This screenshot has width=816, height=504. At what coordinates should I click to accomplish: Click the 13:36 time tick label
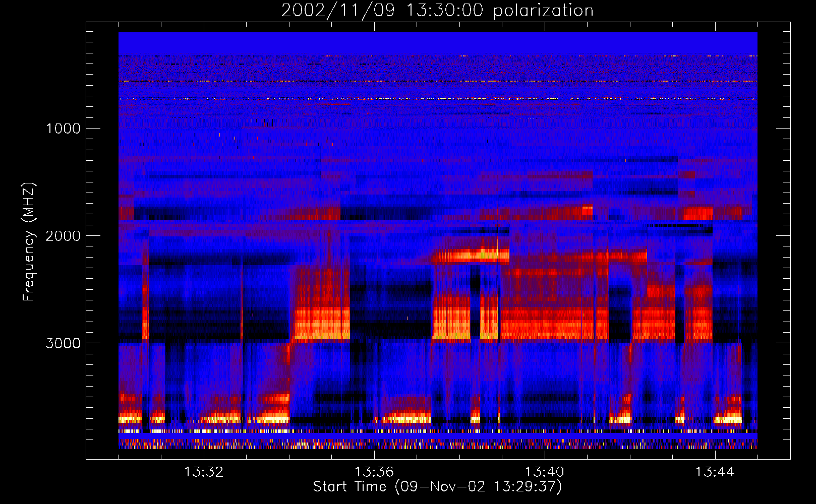[374, 472]
